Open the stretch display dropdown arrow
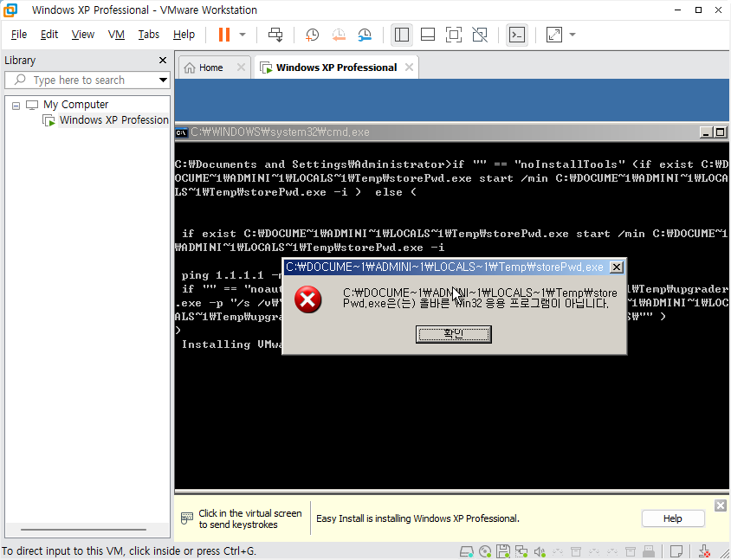The height and width of the screenshot is (560, 731). pos(573,35)
